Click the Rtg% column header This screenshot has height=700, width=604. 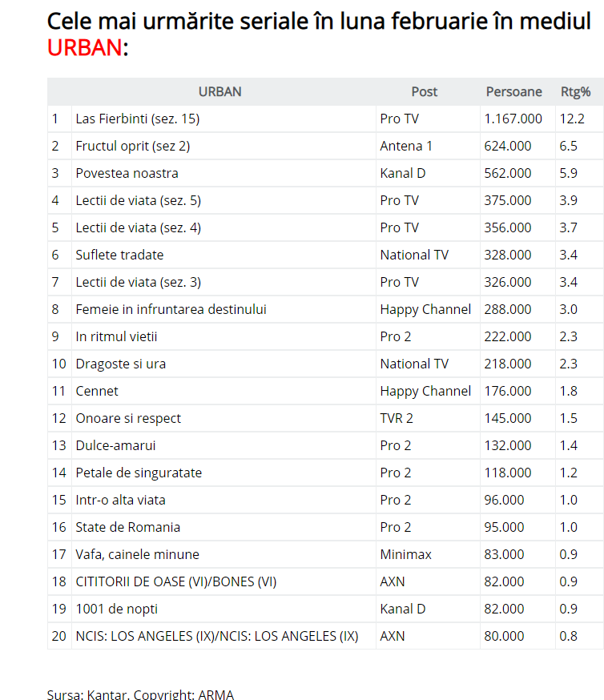(575, 91)
